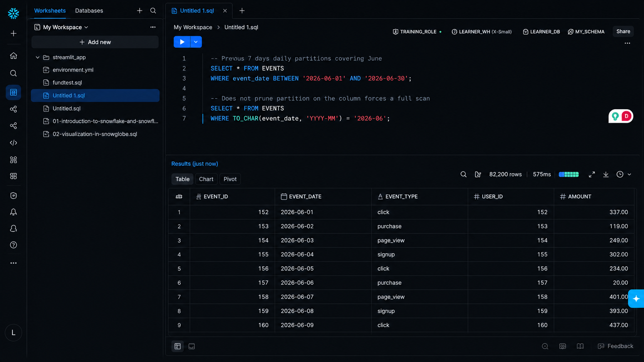This screenshot has height=362, width=644.
Task: Collapse the streamlit_app folder
Action: [x=37, y=57]
